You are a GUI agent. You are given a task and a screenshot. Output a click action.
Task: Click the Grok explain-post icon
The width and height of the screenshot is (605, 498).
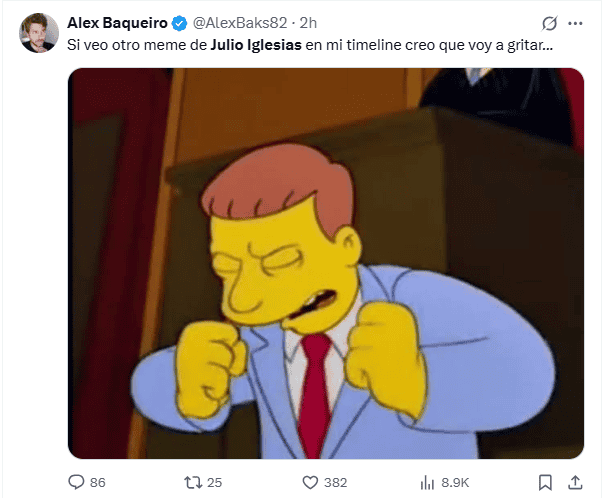(549, 24)
